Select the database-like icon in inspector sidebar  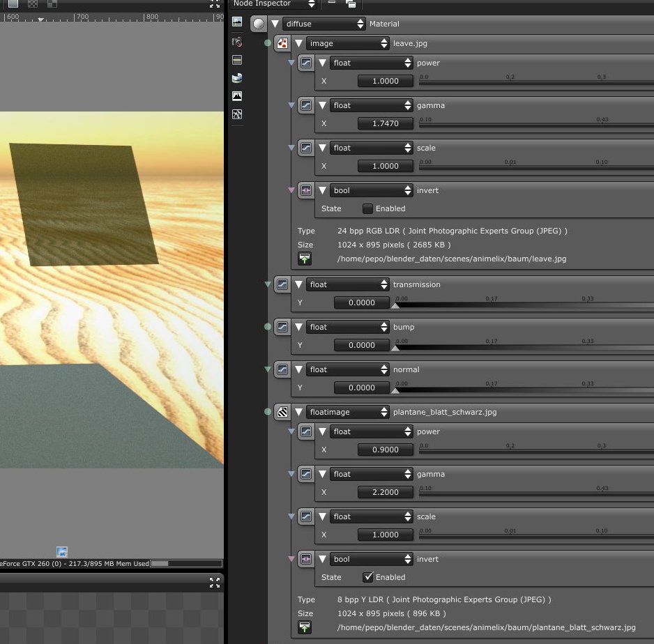[x=237, y=78]
